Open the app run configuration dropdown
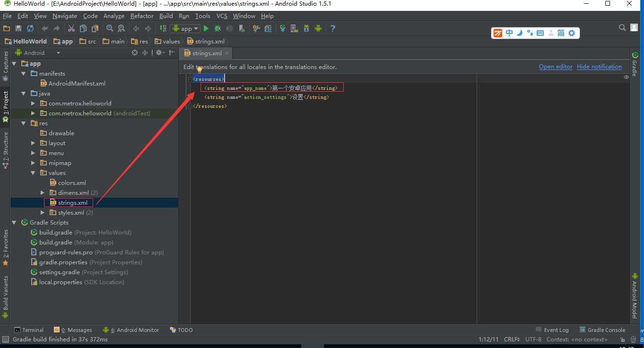This screenshot has width=644, height=348. coord(185,28)
